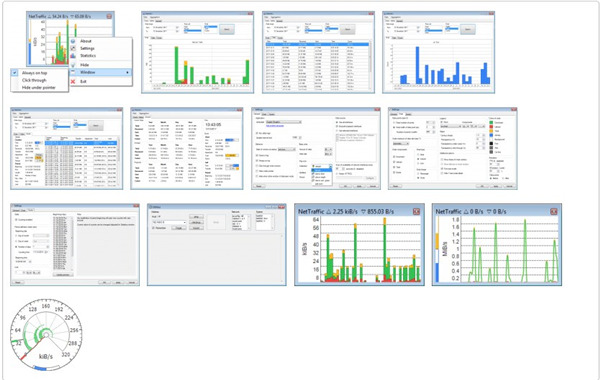600x380 pixels.
Task: Open the NetTraffic 0 B/s line chart thumbnail
Action: pyautogui.click(x=497, y=245)
